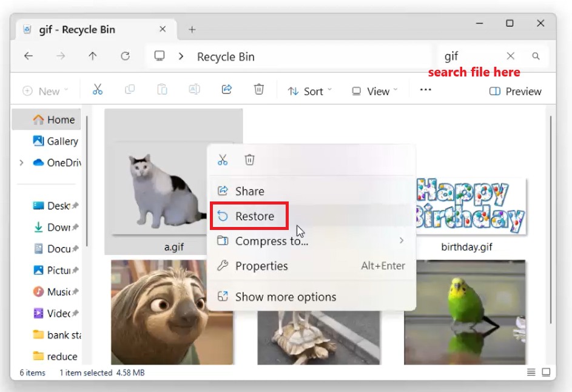Click the Delete icon in the toolbar

click(259, 89)
